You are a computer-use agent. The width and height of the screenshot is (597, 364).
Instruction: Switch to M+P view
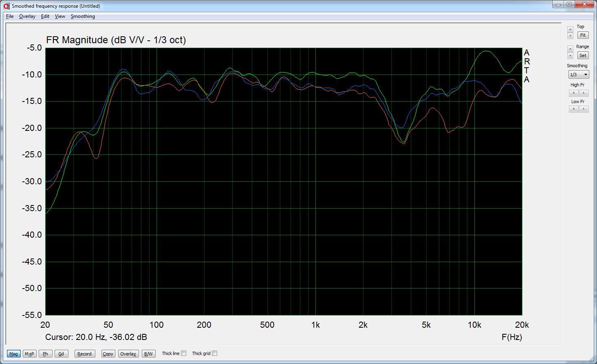tap(29, 354)
